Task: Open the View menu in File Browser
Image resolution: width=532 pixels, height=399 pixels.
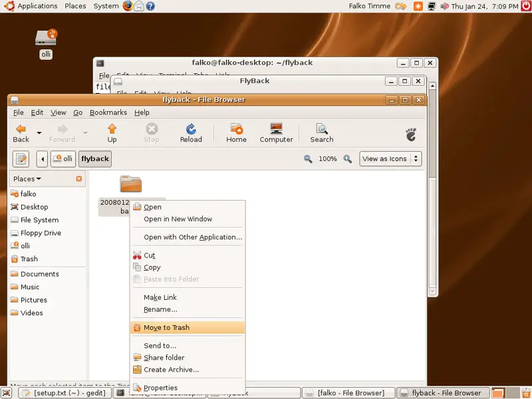Action: tap(59, 112)
